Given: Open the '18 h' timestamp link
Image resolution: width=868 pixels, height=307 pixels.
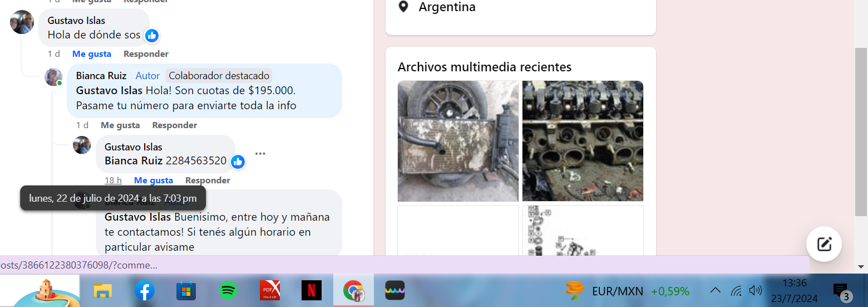Looking at the screenshot, I should (x=113, y=181).
